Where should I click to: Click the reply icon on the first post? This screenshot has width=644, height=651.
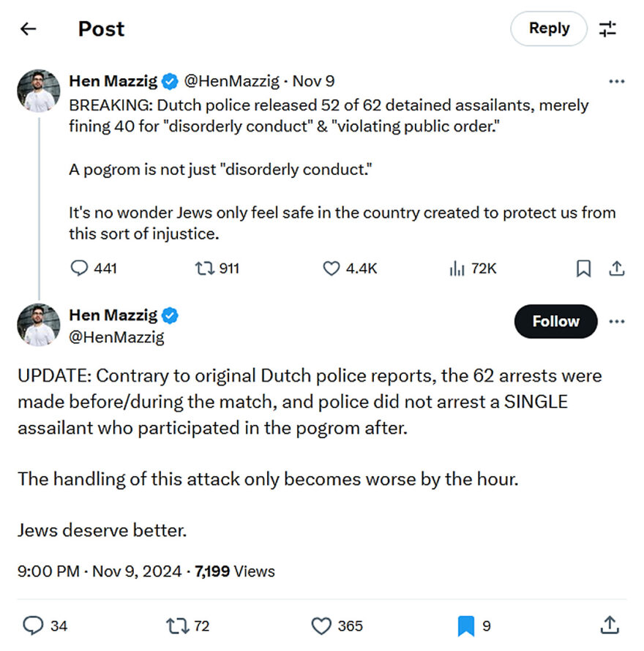(79, 268)
